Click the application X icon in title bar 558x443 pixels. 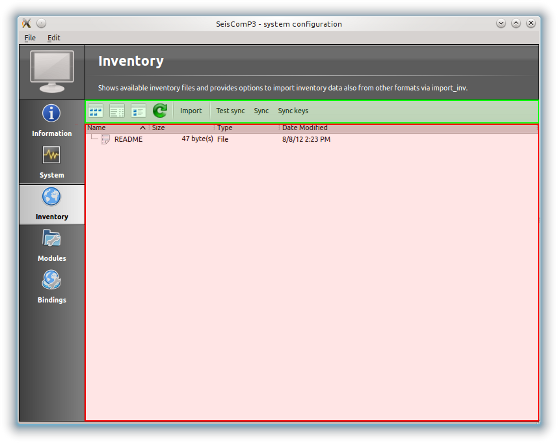click(x=27, y=23)
